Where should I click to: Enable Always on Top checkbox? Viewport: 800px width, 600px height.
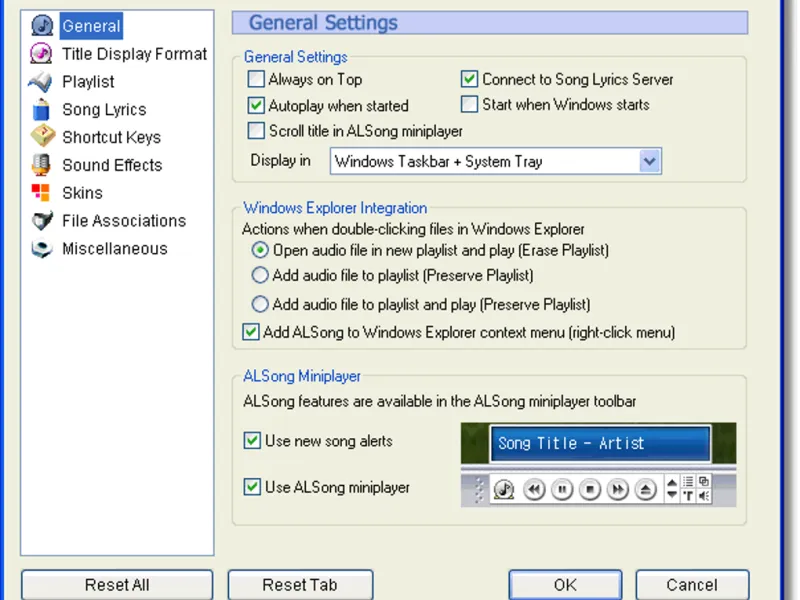[x=256, y=79]
